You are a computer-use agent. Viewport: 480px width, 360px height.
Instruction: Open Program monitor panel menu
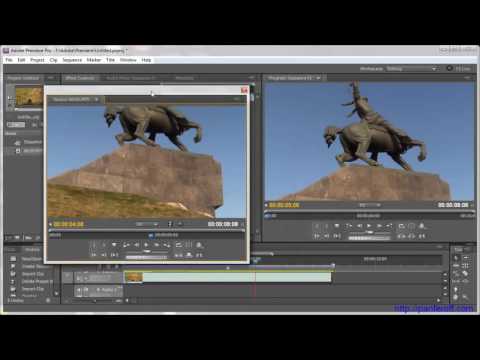pyautogui.click(x=467, y=78)
